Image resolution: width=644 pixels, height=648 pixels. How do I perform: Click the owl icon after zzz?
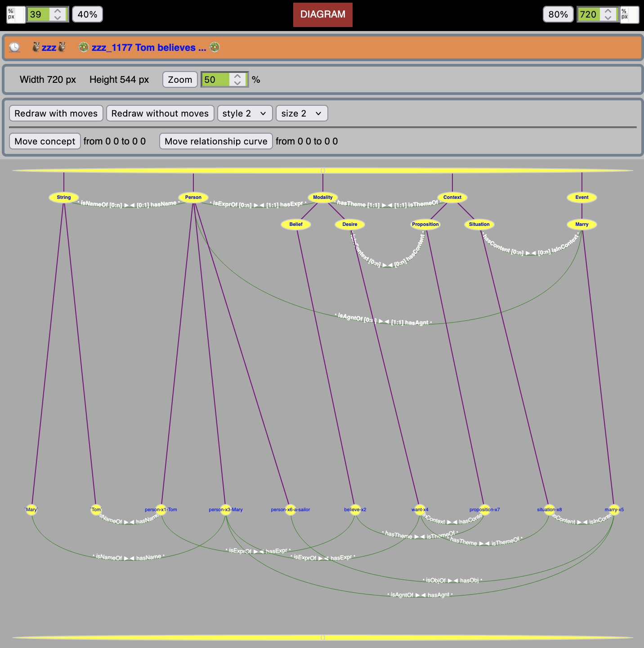[x=62, y=47]
